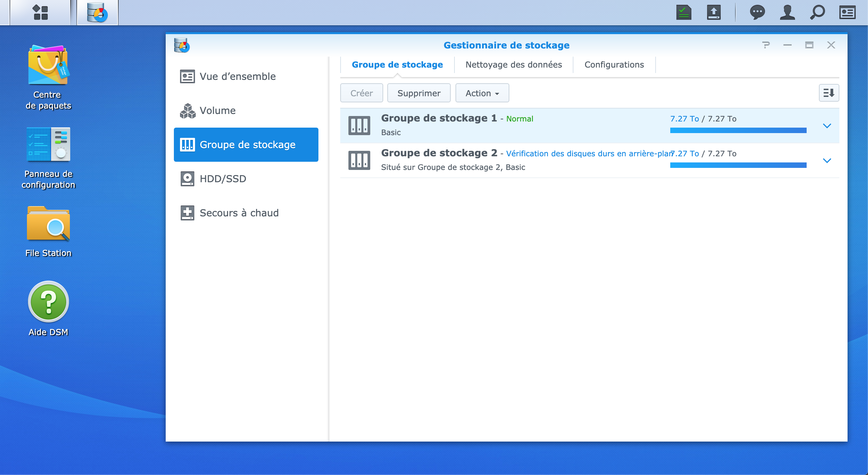The image size is (868, 475).
Task: Open Aide DSM help icon
Action: click(x=48, y=302)
